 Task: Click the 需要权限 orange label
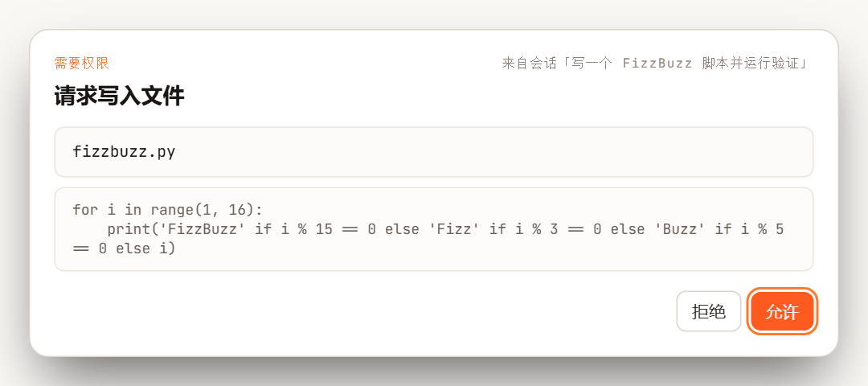(x=82, y=64)
